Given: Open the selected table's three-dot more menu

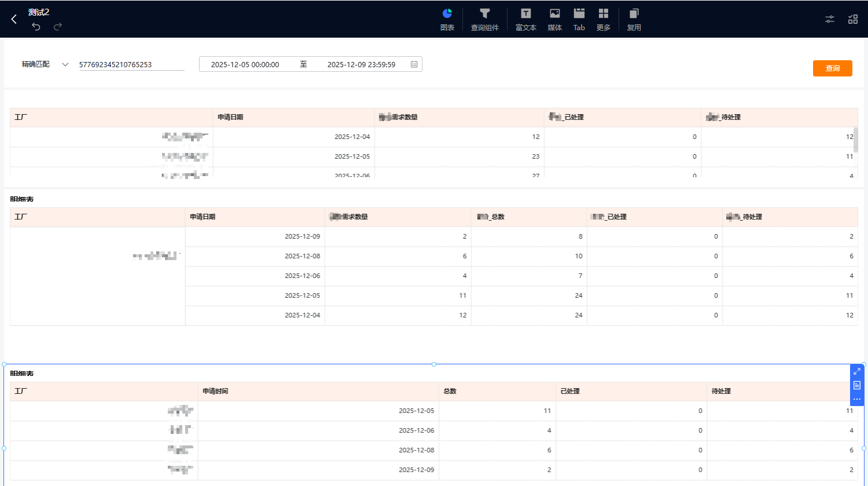Looking at the screenshot, I should pyautogui.click(x=856, y=399).
